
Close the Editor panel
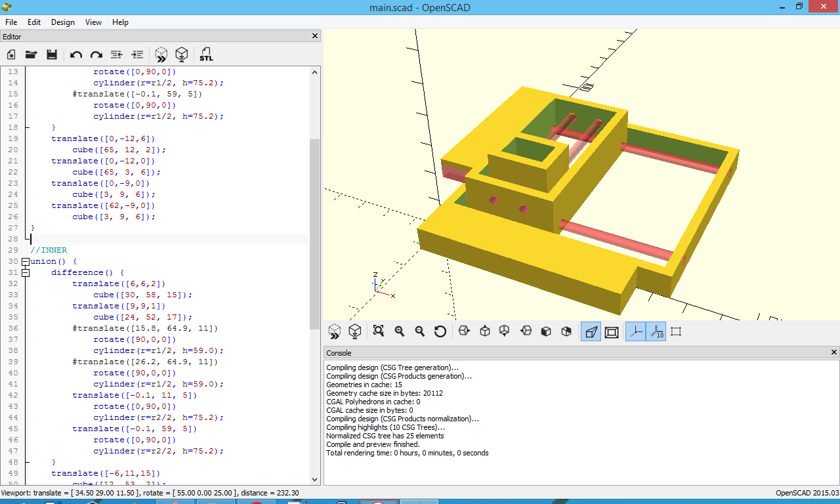click(x=314, y=36)
